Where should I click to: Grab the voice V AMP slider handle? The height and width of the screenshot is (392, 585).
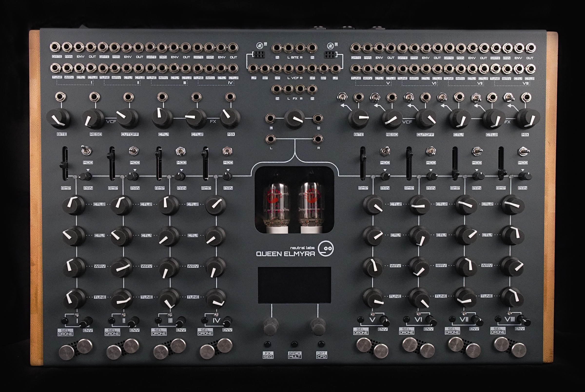tap(363, 157)
